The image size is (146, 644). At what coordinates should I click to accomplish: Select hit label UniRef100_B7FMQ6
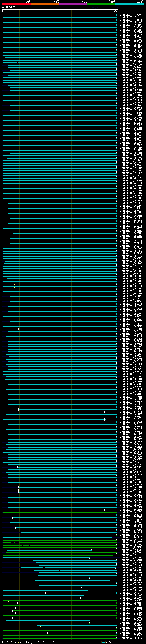[131, 42]
